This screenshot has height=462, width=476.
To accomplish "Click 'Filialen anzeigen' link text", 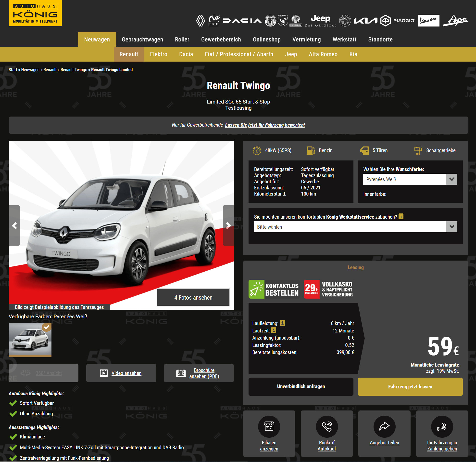I will (x=269, y=446).
